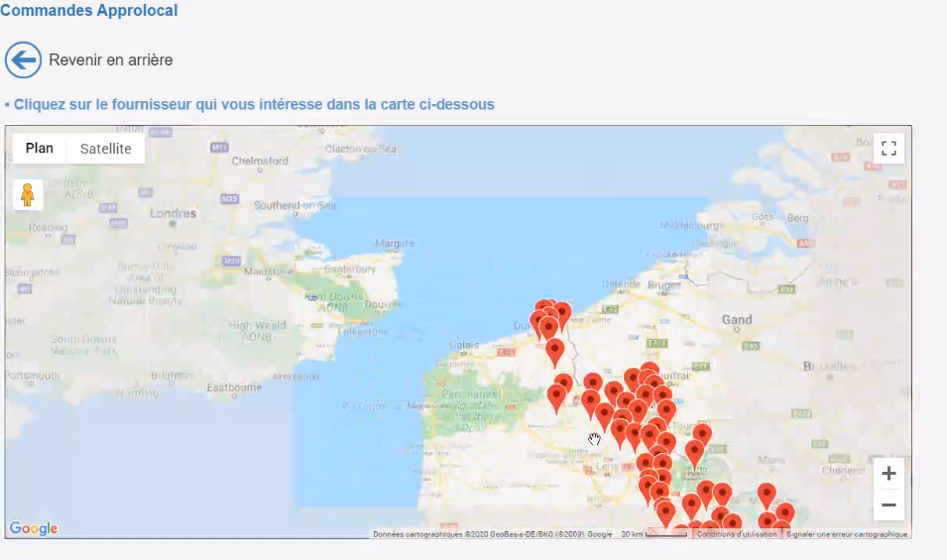Click the 'Gand' city label on map

[x=737, y=320]
